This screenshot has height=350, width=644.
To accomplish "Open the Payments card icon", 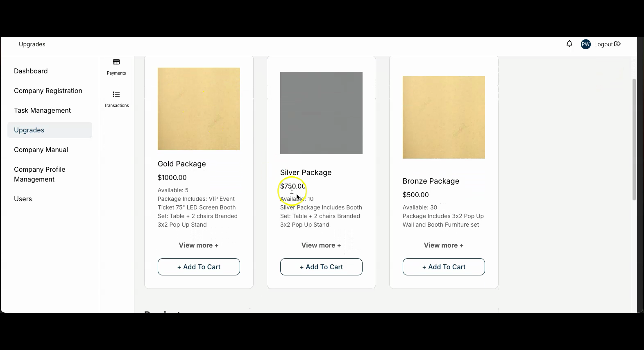I will click(x=116, y=62).
